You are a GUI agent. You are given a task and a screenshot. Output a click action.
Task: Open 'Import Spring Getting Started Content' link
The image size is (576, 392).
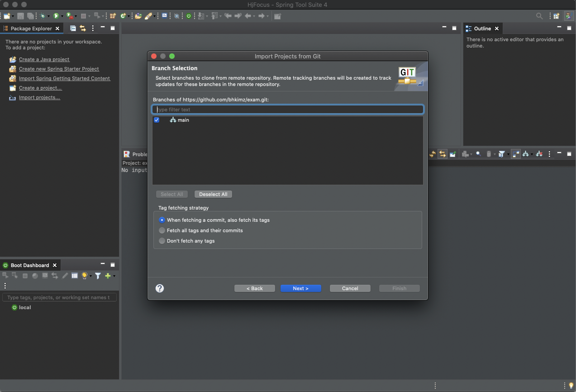(65, 78)
